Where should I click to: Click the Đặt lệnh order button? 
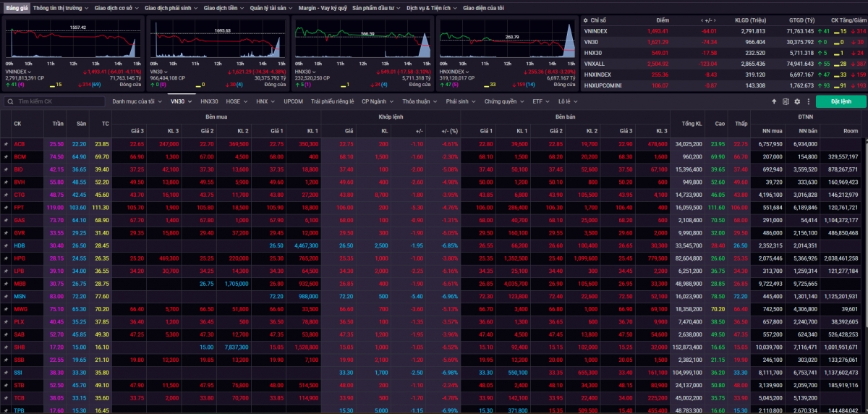(x=841, y=101)
